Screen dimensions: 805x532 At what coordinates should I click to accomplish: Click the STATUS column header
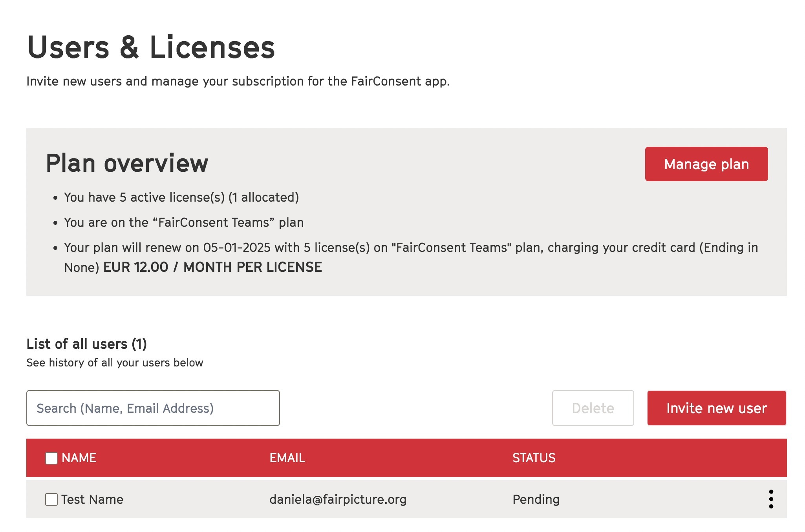point(534,458)
